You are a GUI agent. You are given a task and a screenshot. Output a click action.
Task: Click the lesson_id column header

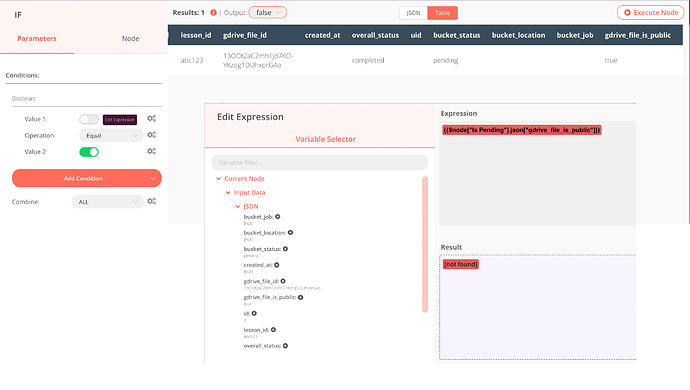pos(196,35)
